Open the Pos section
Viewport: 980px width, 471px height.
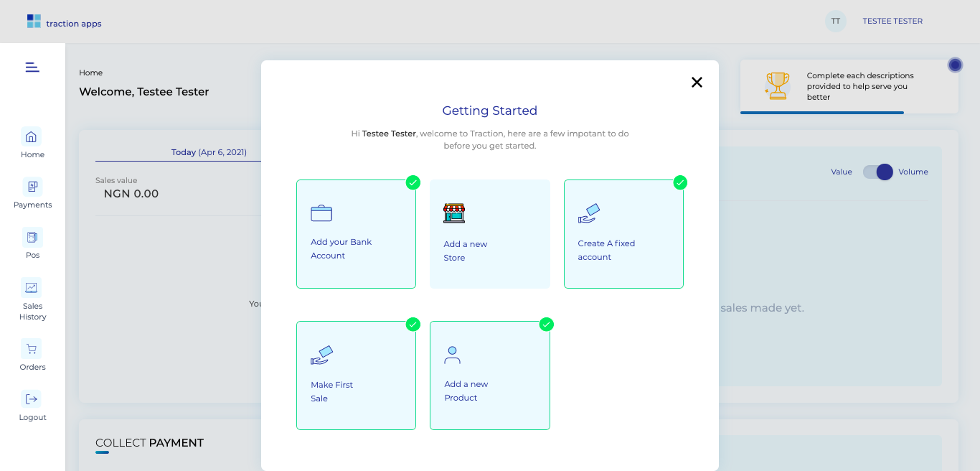tap(32, 237)
